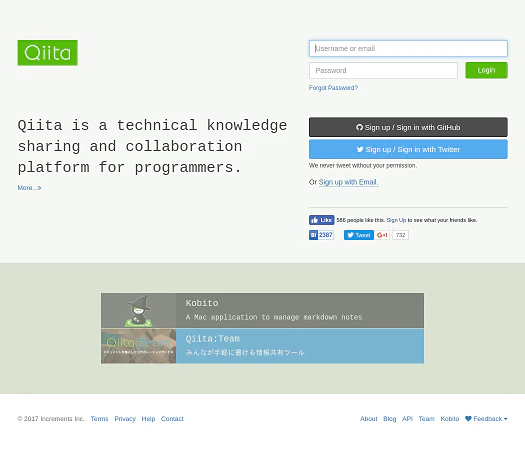Viewport: 525px width, 467px height.
Task: Open the Kobito banner
Action: pos(262,310)
